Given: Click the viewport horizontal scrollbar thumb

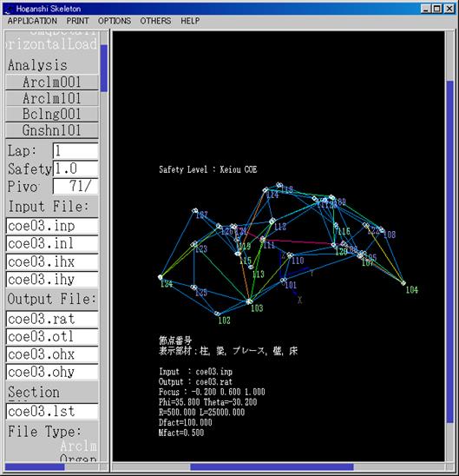Looking at the screenshot, I should point(272,466).
